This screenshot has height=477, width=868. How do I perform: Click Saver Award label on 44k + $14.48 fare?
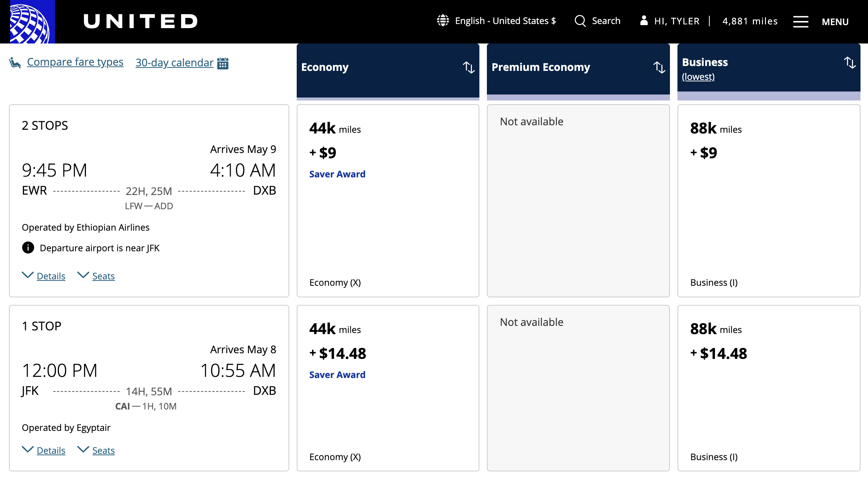[x=337, y=375]
